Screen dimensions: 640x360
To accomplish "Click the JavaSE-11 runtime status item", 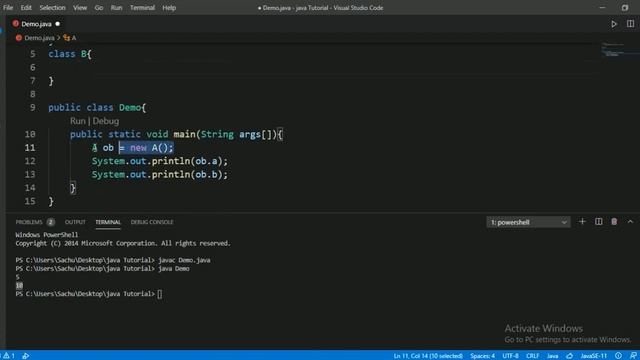I will point(594,356).
